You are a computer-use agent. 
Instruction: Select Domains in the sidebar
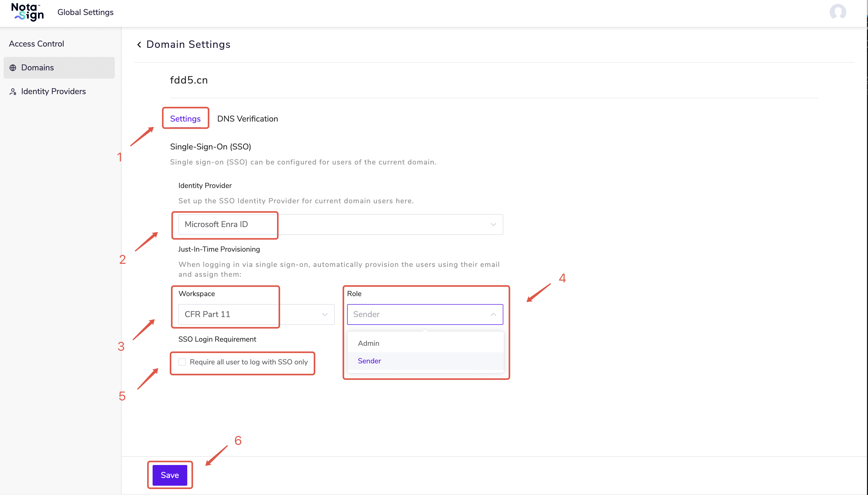pos(38,68)
